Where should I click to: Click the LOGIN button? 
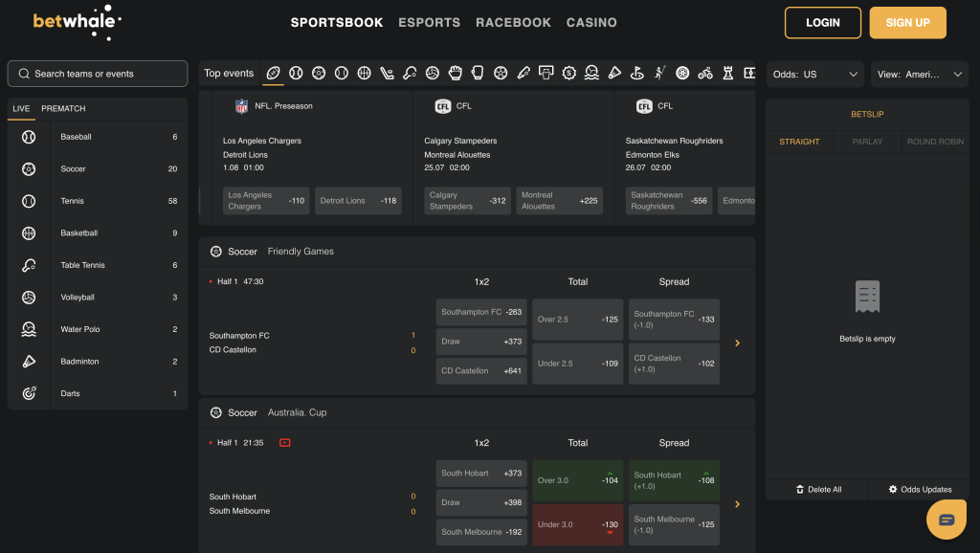822,23
